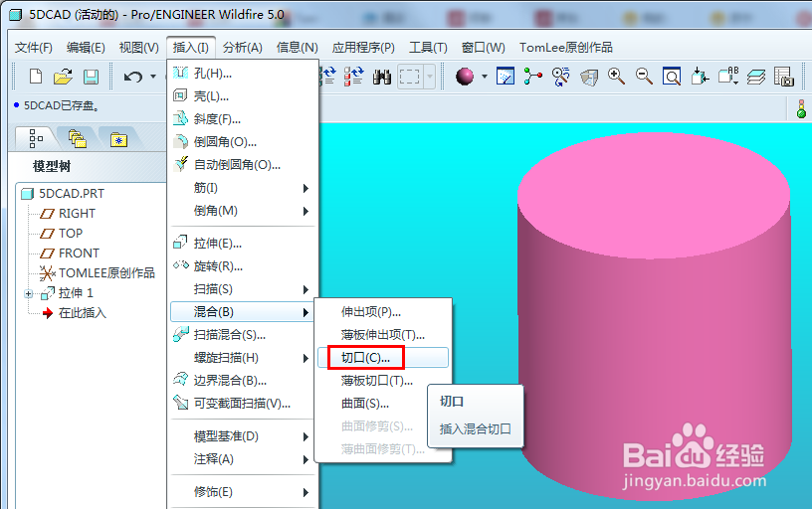Click the Layers icon in toolbar
812x509 pixels.
point(756,77)
